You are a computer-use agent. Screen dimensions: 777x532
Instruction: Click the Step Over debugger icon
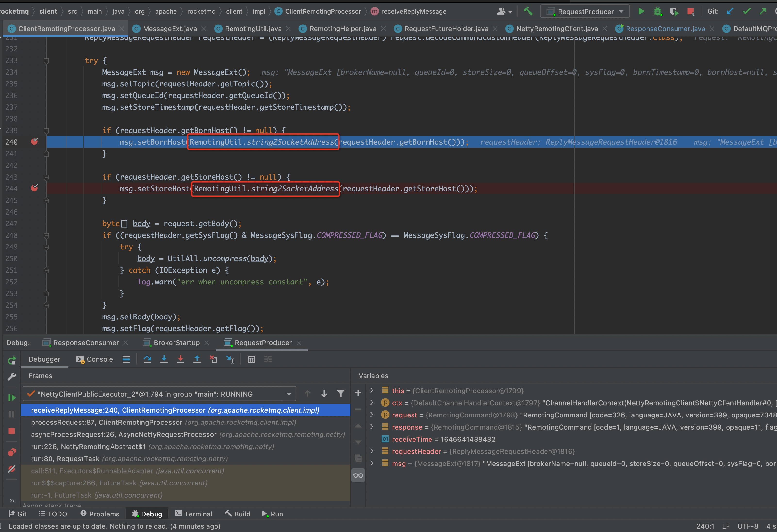pyautogui.click(x=147, y=359)
